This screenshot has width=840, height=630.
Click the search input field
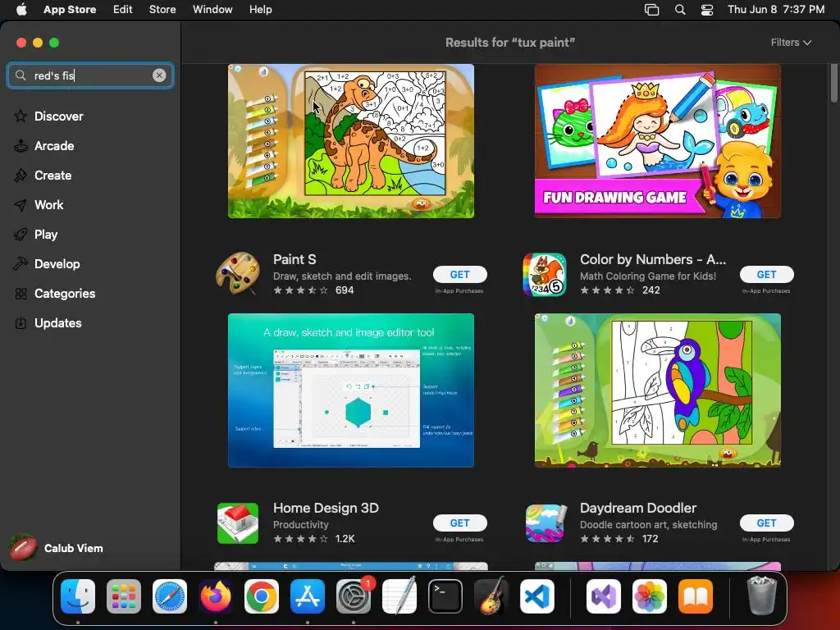click(90, 75)
